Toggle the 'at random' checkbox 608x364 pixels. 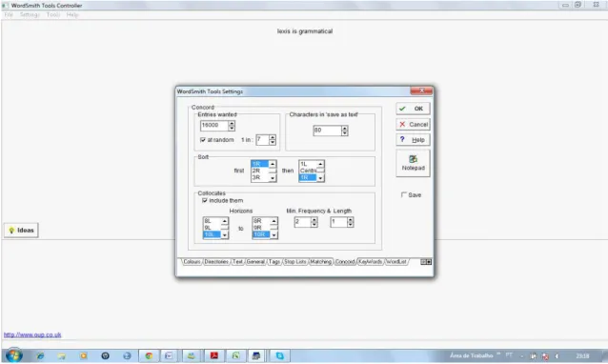tap(202, 140)
